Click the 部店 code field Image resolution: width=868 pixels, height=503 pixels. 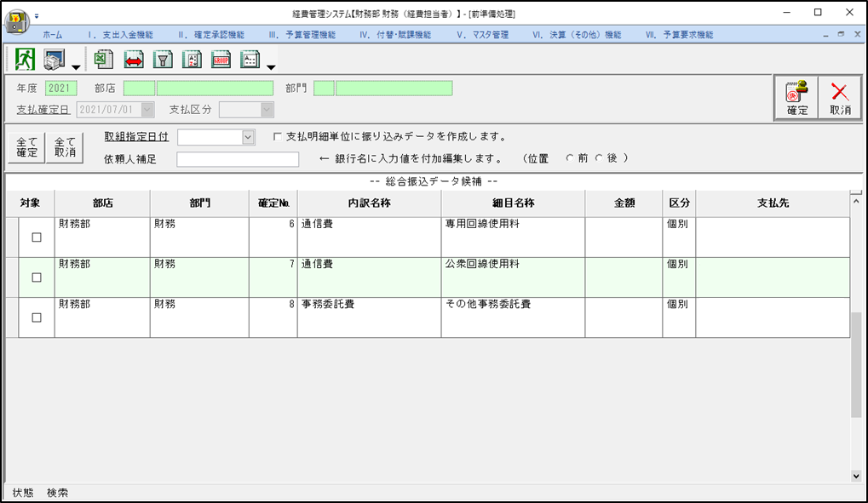[139, 89]
